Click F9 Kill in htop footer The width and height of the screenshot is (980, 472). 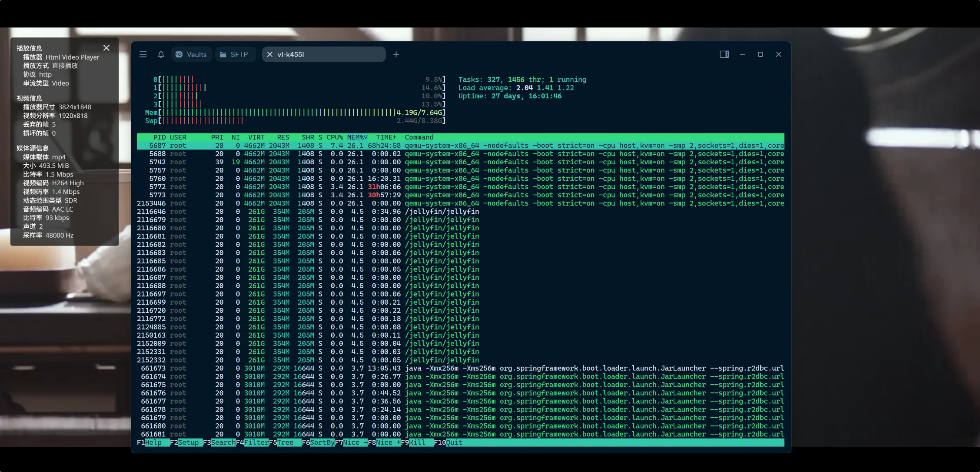click(x=417, y=442)
